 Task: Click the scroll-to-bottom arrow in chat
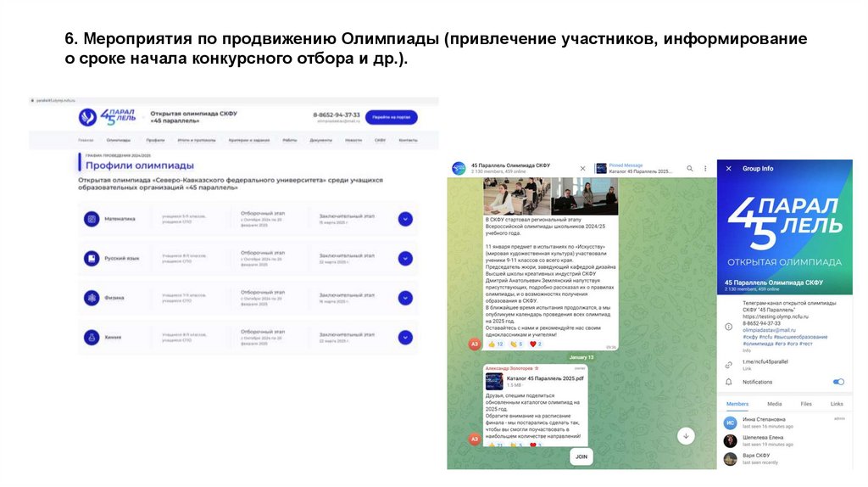686,436
